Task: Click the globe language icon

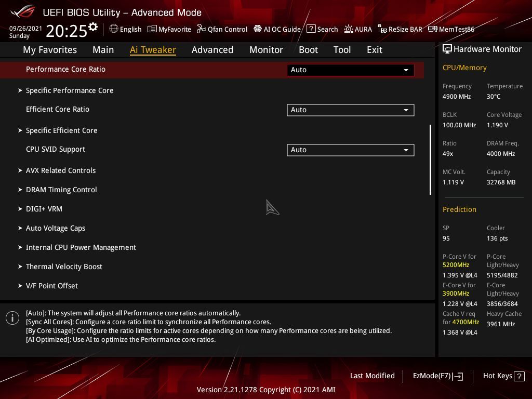Action: [x=114, y=29]
